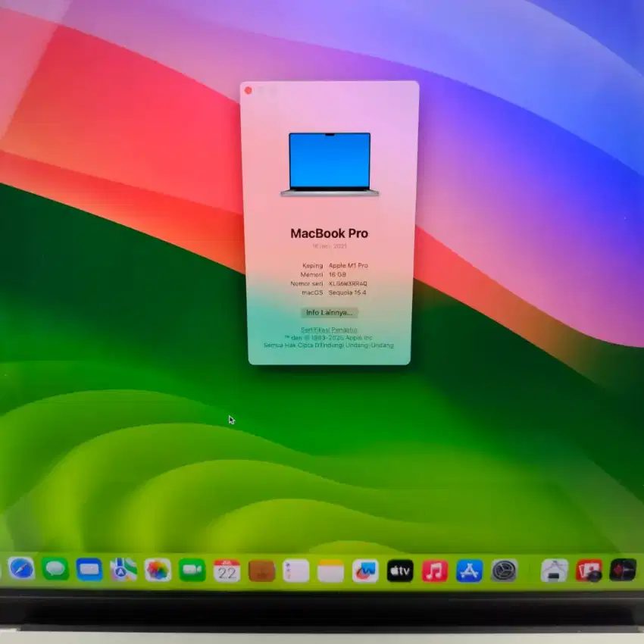Close the About This Mac window

pos(248,90)
